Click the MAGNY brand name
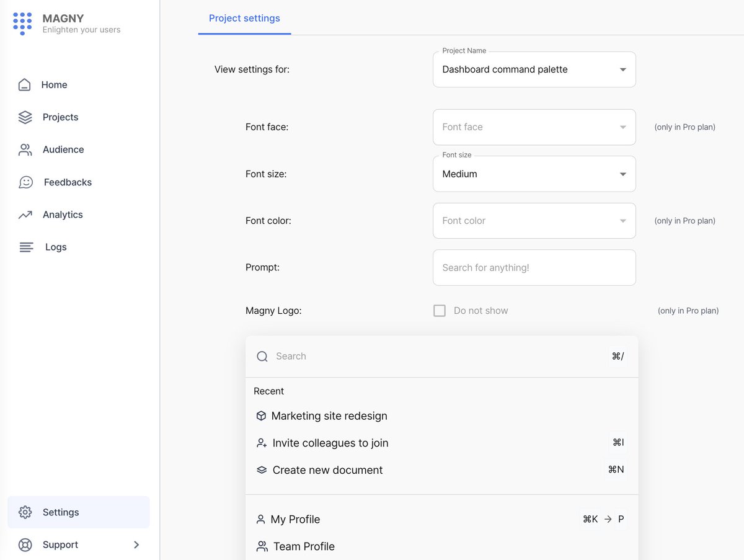 63,19
